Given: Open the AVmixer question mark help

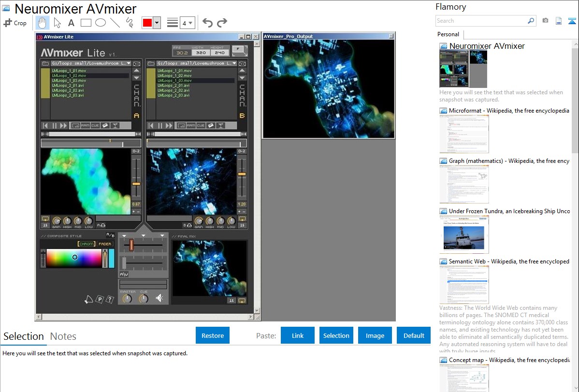Looking at the screenshot, I should pyautogui.click(x=110, y=300).
